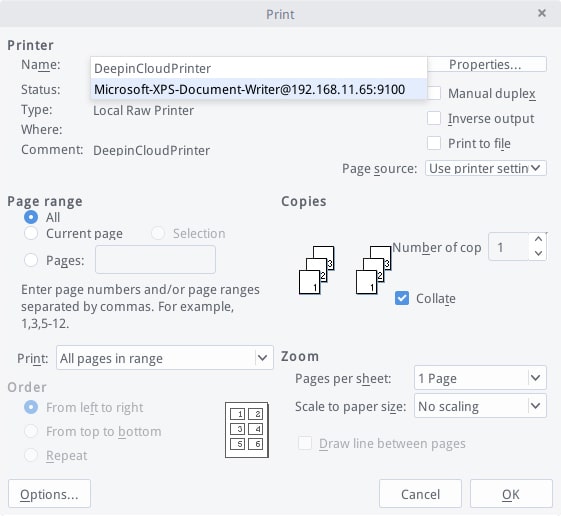The image size is (561, 516).
Task: Expand the Pages per sheet dropdown
Action: 480,378
